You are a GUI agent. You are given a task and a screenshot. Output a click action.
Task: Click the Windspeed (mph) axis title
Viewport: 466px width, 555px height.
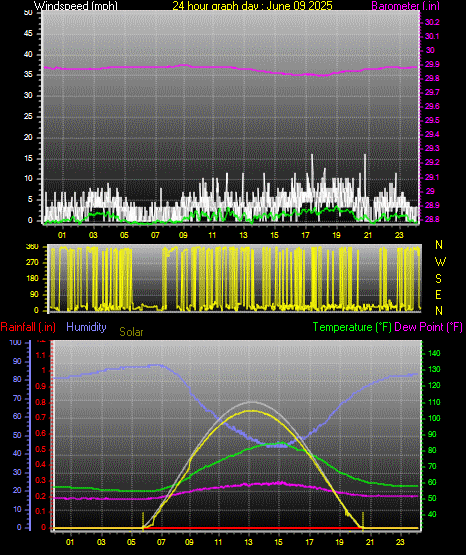click(x=76, y=6)
